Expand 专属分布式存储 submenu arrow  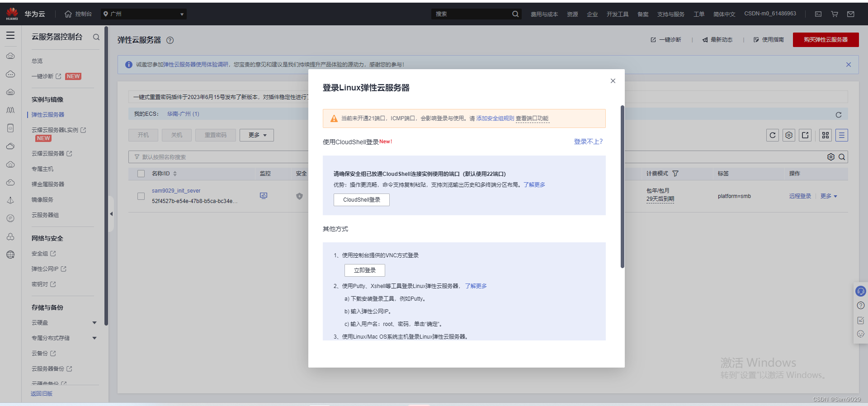(x=94, y=338)
